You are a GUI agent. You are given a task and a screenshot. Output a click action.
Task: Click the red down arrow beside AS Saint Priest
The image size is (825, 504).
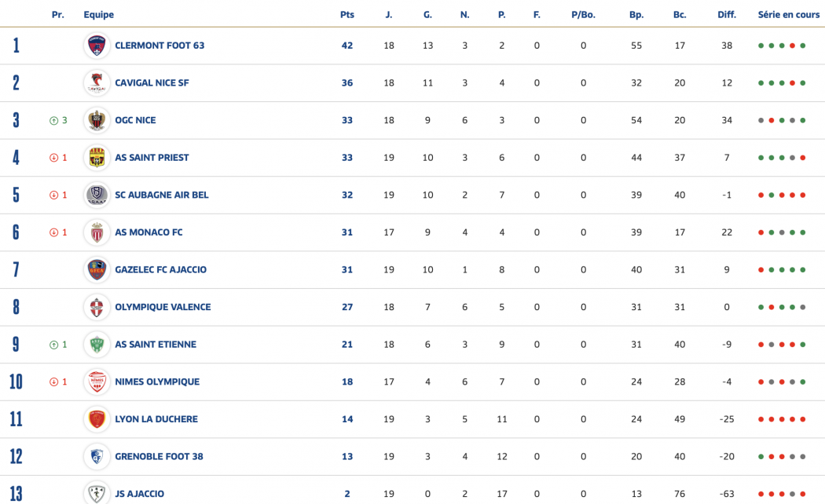click(53, 158)
